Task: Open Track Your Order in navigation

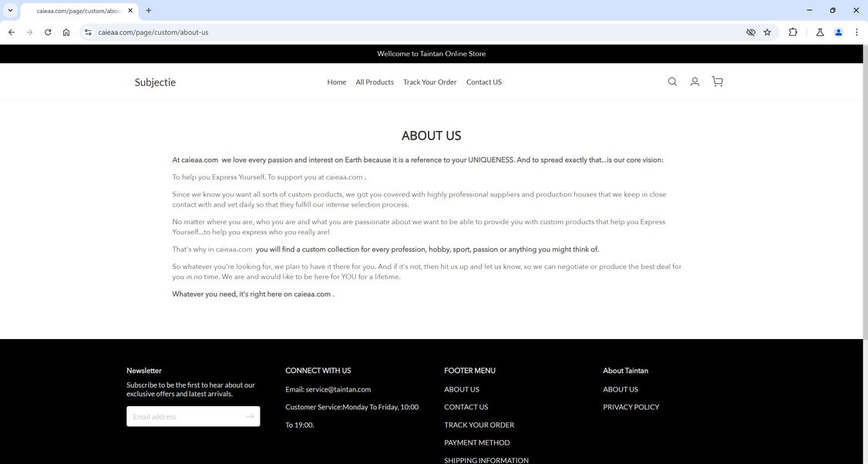Action: [x=430, y=82]
